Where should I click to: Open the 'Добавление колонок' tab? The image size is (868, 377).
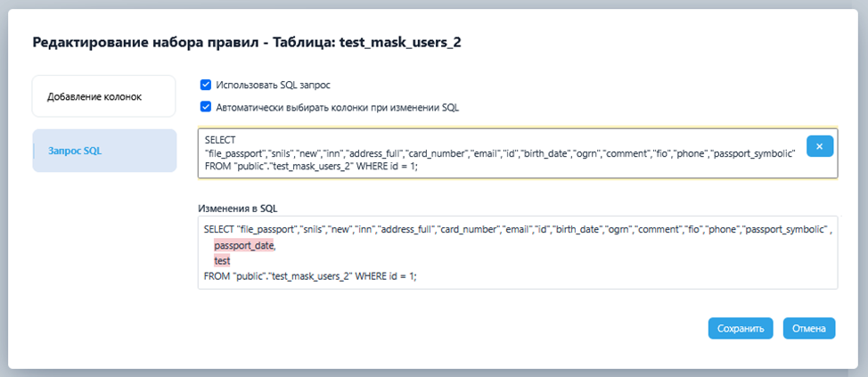103,96
